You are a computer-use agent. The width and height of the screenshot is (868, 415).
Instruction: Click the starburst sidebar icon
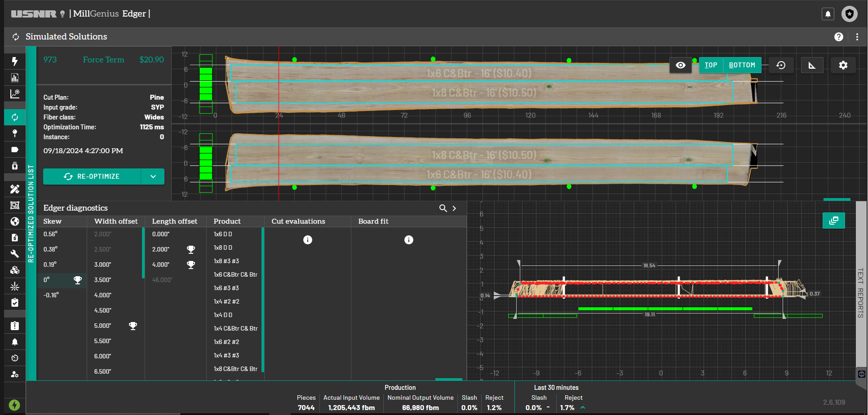tap(15, 286)
